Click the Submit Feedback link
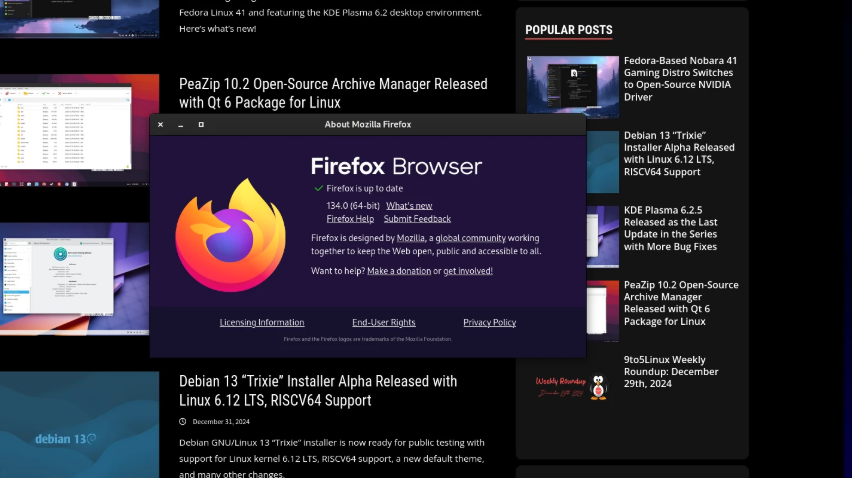 [x=417, y=219]
